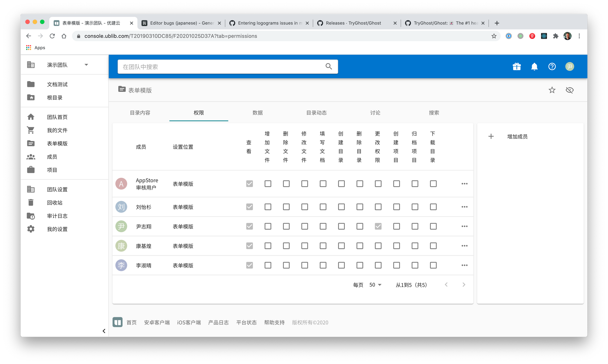Star this folder as favorite
The height and width of the screenshot is (364, 608).
pyautogui.click(x=552, y=90)
